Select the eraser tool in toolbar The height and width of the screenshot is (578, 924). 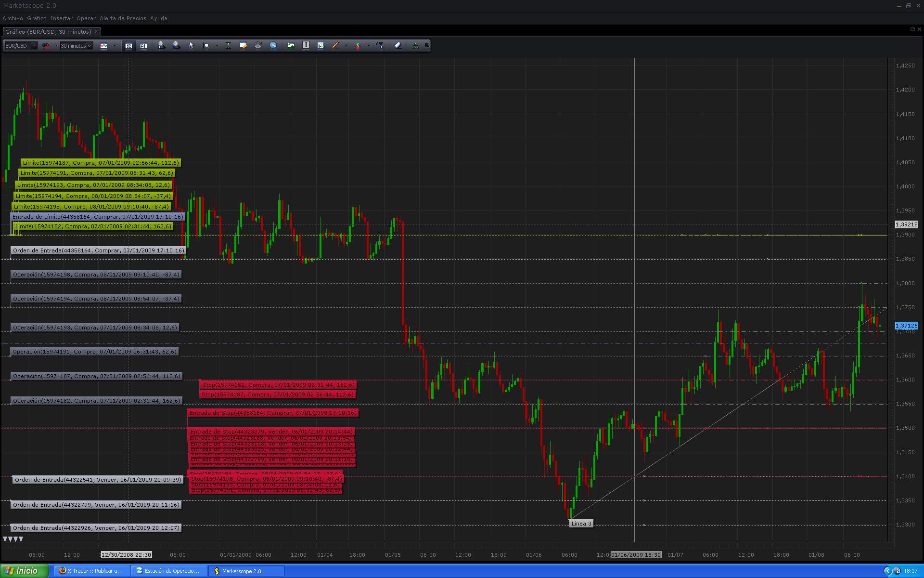point(398,45)
